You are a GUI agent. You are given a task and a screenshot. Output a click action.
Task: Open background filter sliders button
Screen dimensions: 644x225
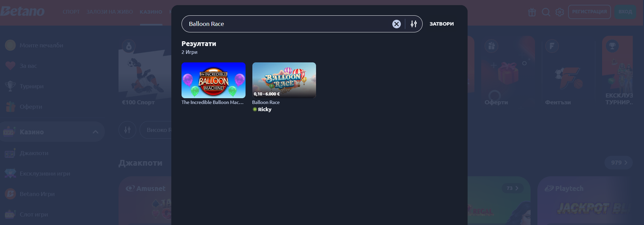coord(127,130)
